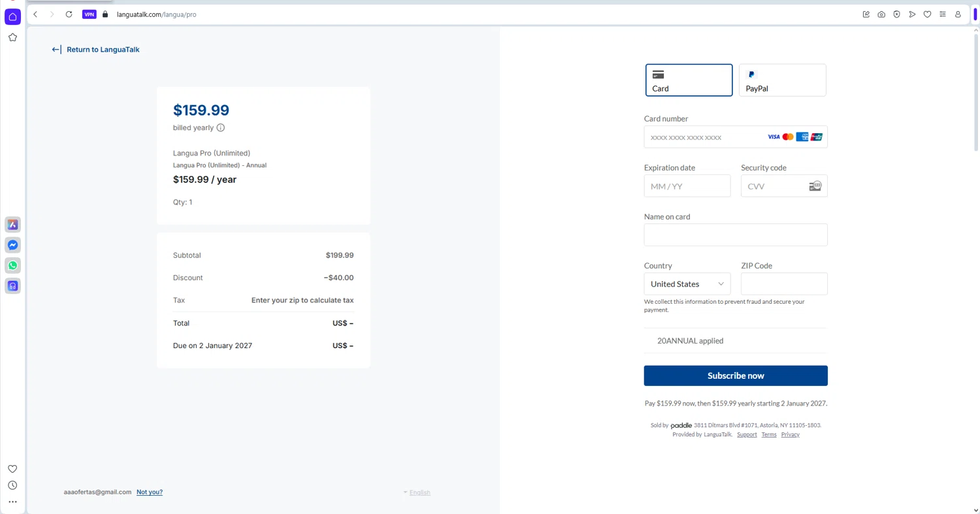Open the send/flow arrow icon

[x=912, y=14]
